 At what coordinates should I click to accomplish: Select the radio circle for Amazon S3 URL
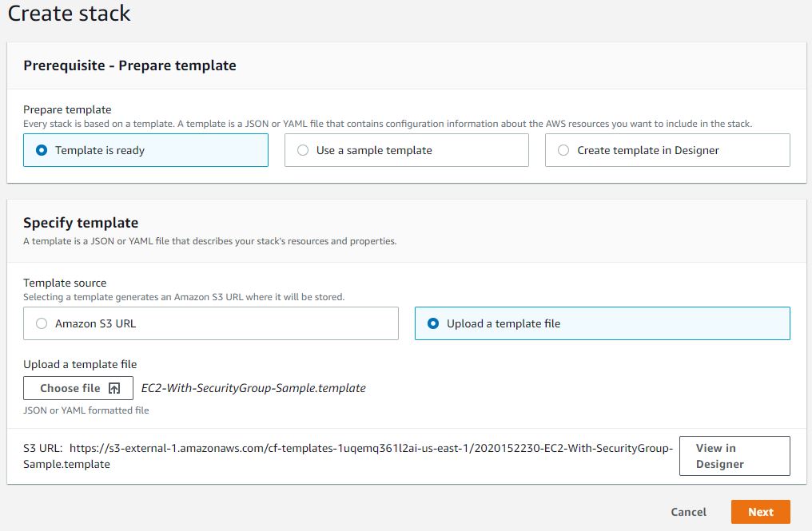42,323
